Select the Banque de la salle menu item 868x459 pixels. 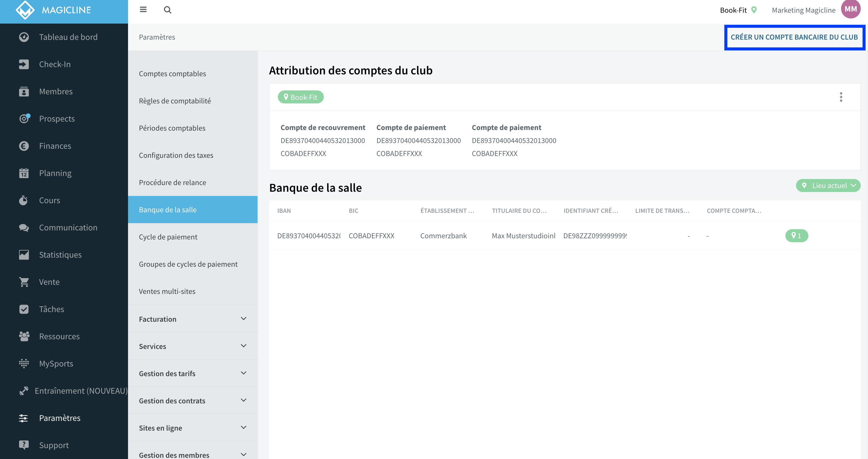pos(193,210)
